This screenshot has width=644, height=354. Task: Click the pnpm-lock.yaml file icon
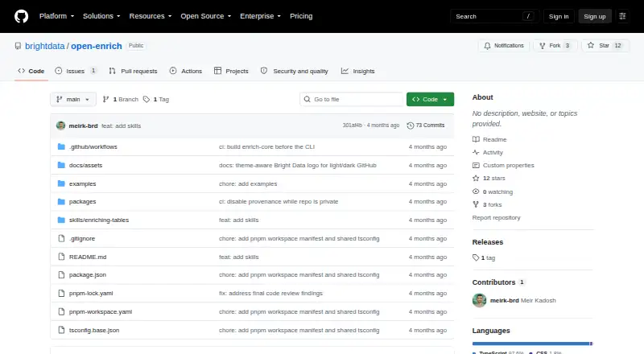click(x=61, y=293)
